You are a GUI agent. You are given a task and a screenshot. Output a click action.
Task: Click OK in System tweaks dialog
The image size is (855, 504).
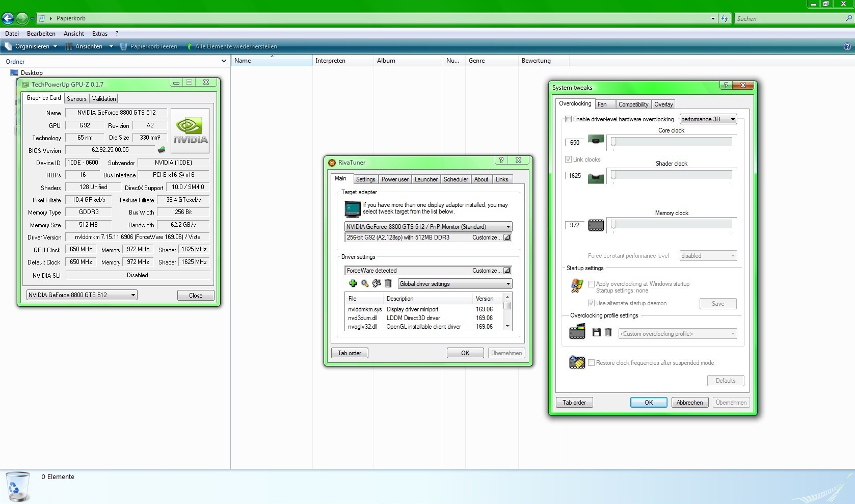pyautogui.click(x=649, y=403)
